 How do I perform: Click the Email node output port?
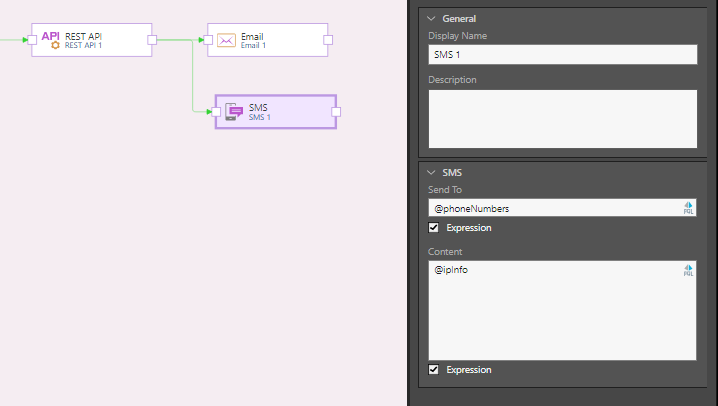(x=328, y=40)
